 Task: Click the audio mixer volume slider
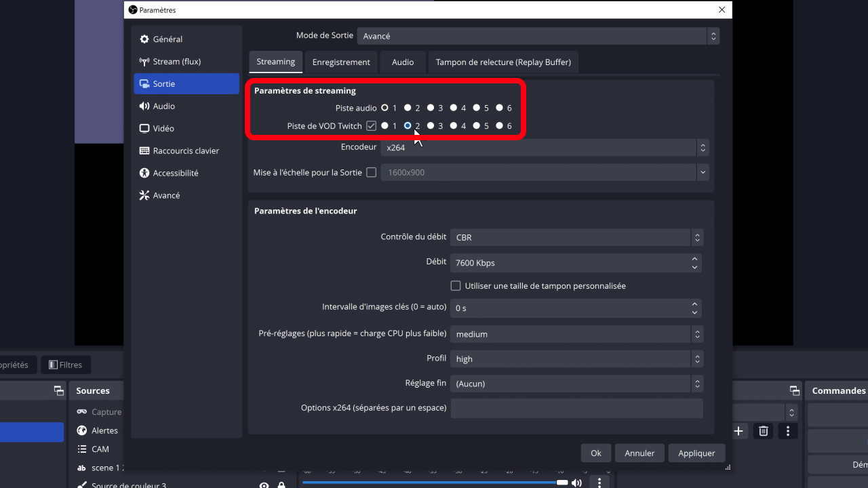434,483
